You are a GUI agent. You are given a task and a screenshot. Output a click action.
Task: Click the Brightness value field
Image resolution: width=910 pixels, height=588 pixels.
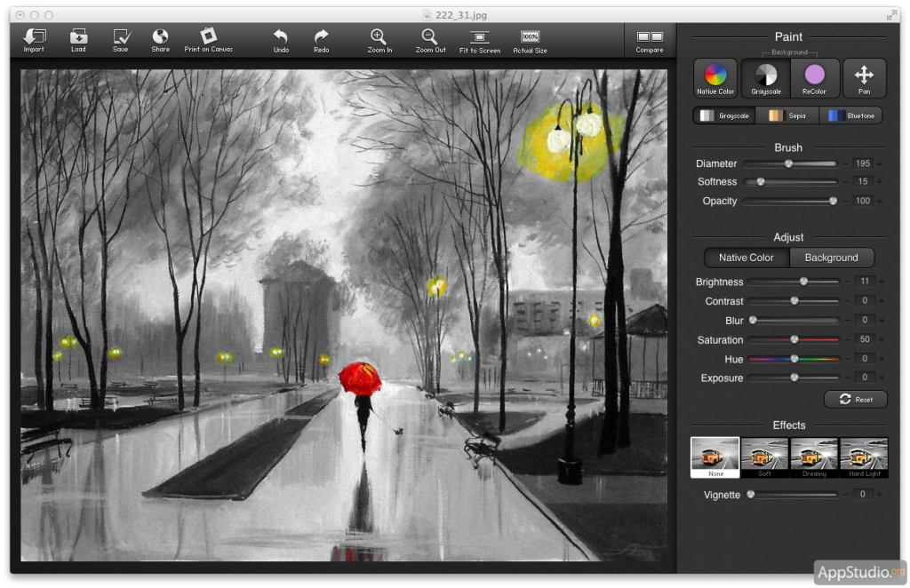tap(862, 282)
